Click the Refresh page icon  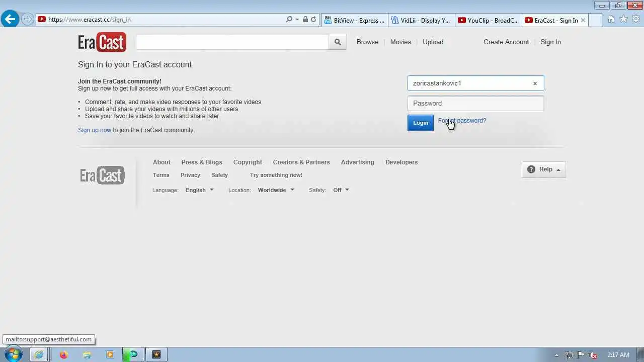tap(313, 20)
